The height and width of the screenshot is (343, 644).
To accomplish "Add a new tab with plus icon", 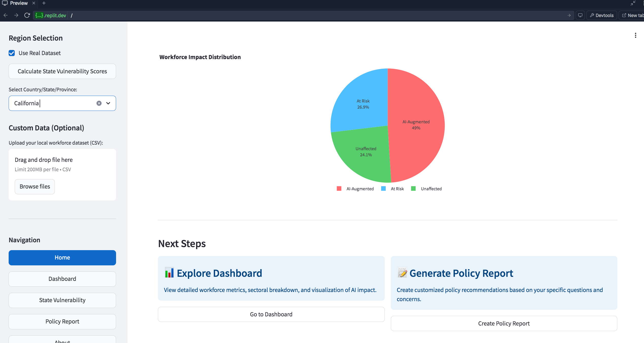I will tap(44, 3).
